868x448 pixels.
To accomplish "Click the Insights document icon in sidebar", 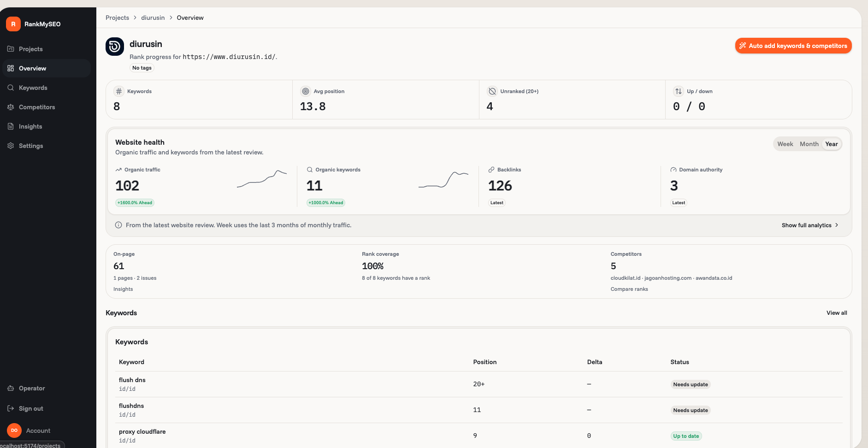I will (11, 126).
